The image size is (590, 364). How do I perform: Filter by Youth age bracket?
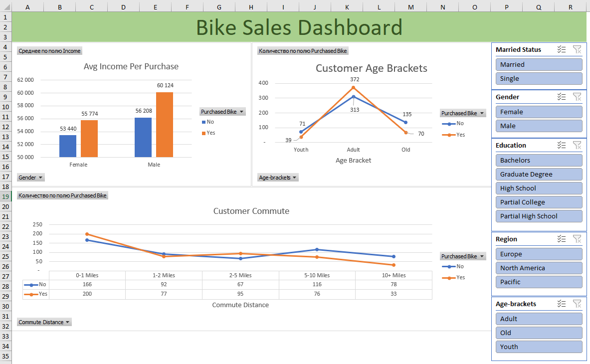(539, 347)
